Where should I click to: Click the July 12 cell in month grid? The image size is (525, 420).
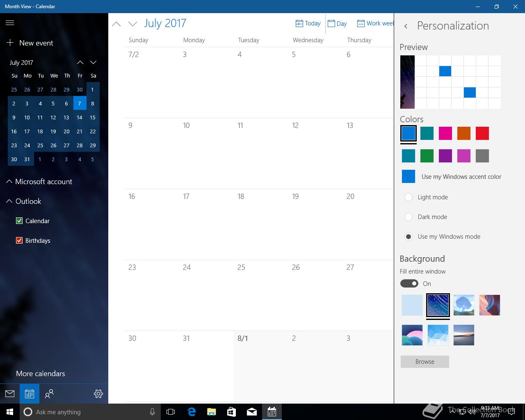[315, 153]
